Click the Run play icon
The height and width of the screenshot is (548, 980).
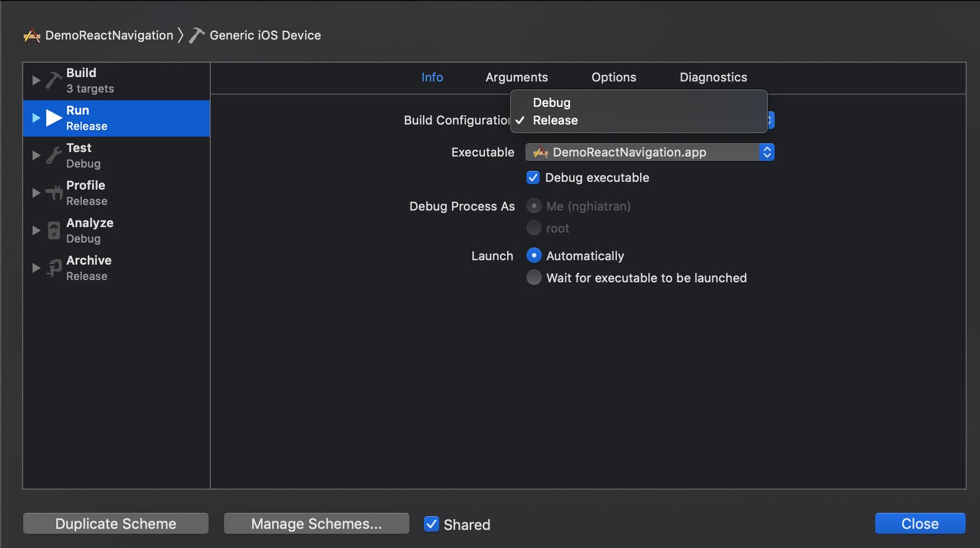tap(54, 118)
